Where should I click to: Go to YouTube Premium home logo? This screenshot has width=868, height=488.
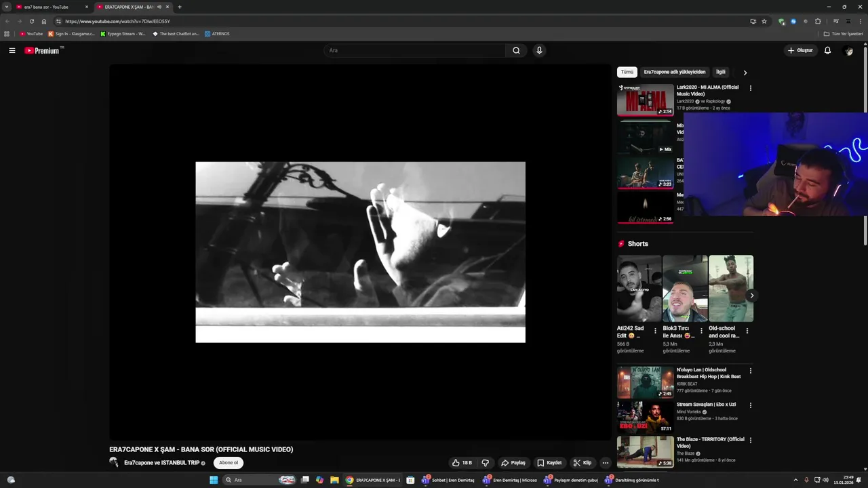point(43,50)
